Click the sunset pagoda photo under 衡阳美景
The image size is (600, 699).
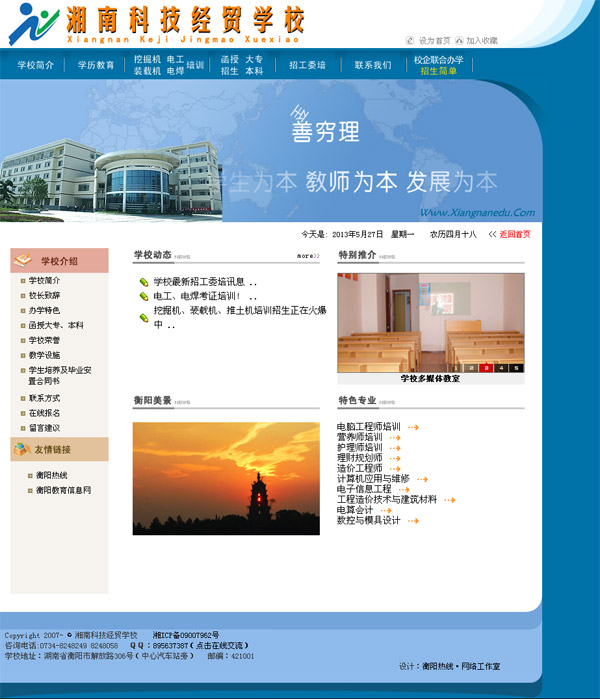226,478
